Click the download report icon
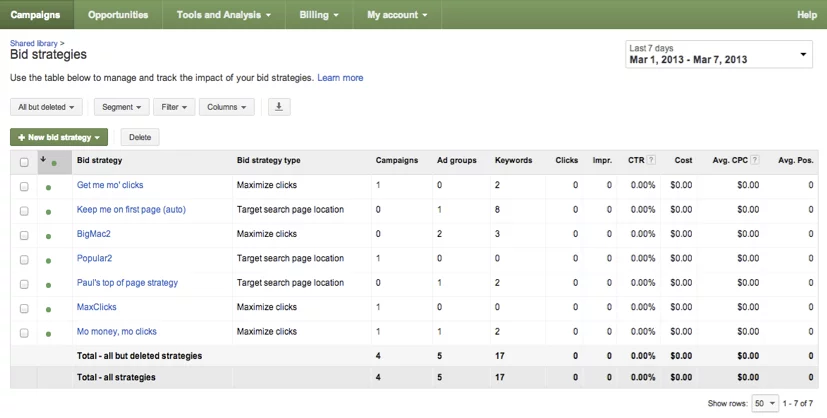 pos(279,107)
